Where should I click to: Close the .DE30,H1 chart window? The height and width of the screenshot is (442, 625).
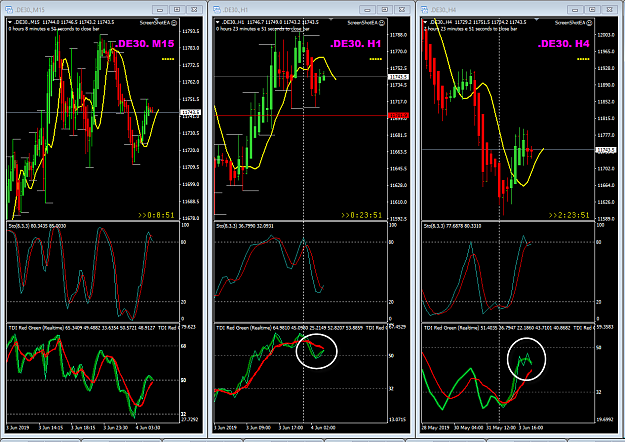402,10
